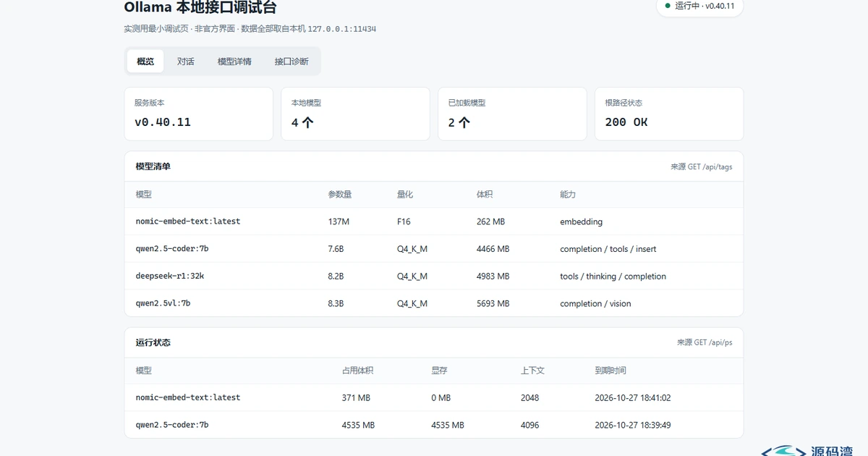
Task: Click the 137M parameter value
Action: pos(339,221)
